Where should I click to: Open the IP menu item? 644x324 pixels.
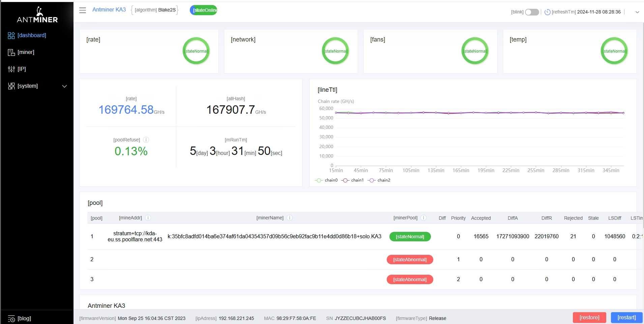37,69
